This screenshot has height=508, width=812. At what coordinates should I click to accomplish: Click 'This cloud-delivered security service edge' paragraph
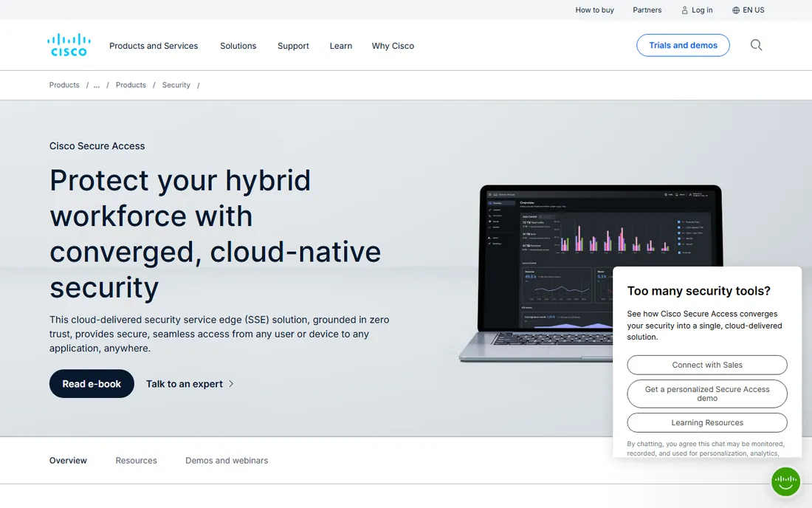point(219,334)
